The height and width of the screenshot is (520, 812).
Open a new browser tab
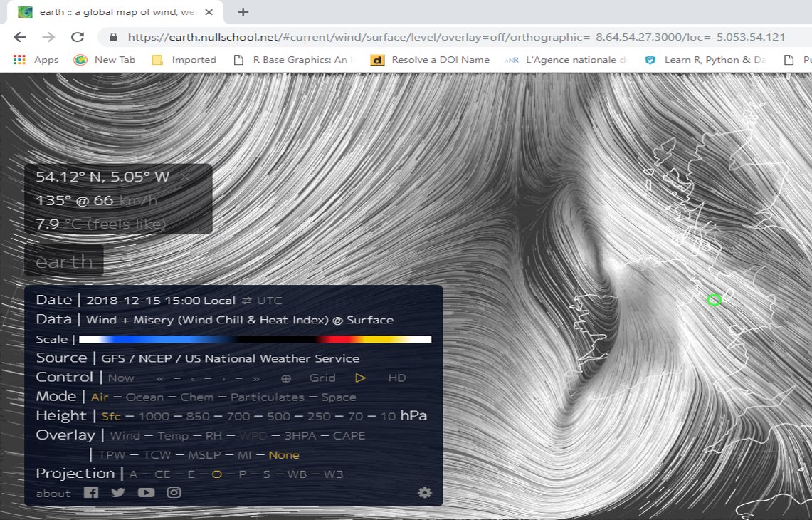[243, 12]
